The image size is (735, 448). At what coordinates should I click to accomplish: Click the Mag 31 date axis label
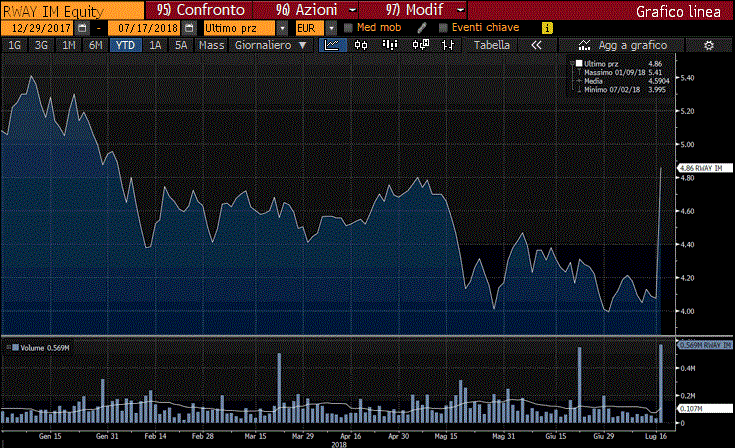(503, 436)
